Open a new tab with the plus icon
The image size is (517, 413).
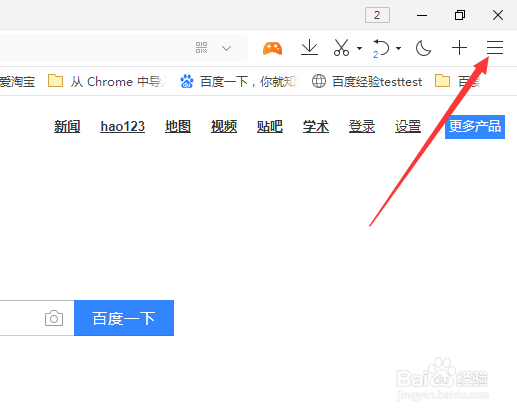459,48
